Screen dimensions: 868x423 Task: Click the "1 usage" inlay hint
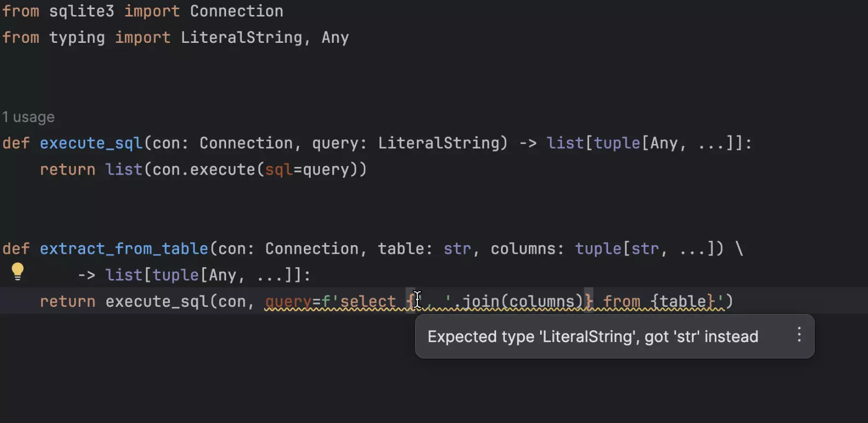pyautogui.click(x=28, y=117)
